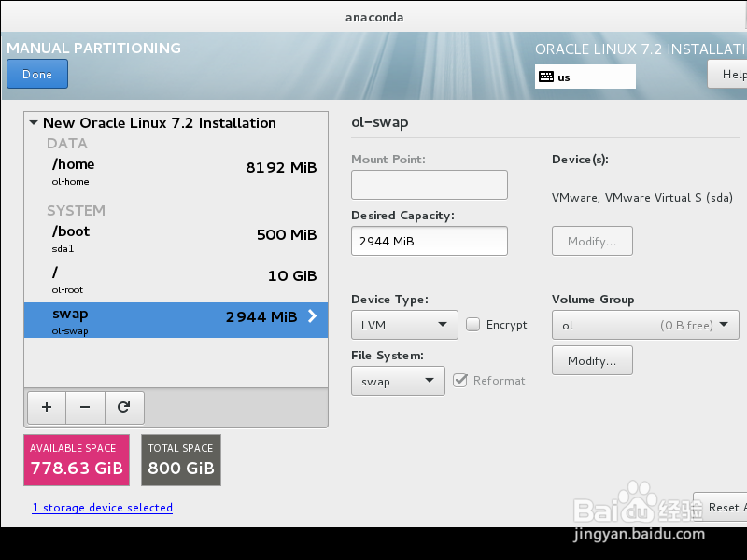Toggle the Encrypt checkbox
This screenshot has height=560, width=747.
tap(472, 324)
